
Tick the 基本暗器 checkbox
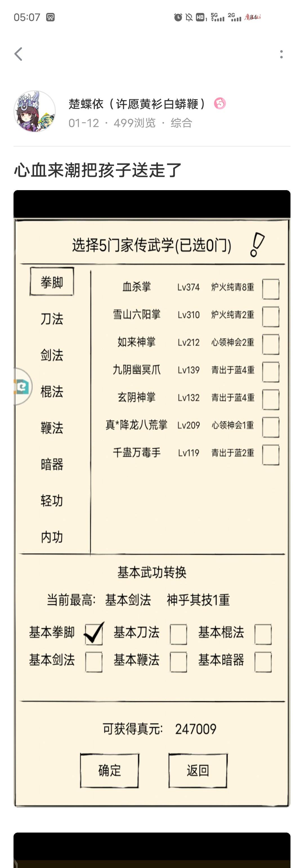263,662
